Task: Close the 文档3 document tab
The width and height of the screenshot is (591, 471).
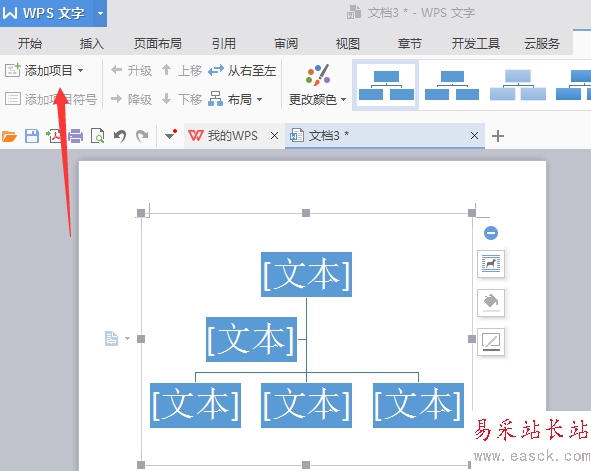Action: pyautogui.click(x=475, y=136)
